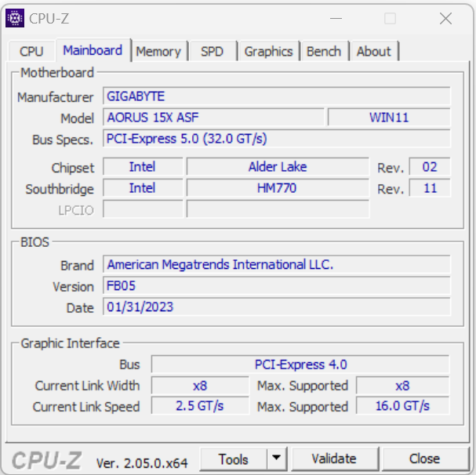Click southbridge Rev. value 11
Image resolution: width=476 pixels, height=475 pixels.
tap(430, 188)
